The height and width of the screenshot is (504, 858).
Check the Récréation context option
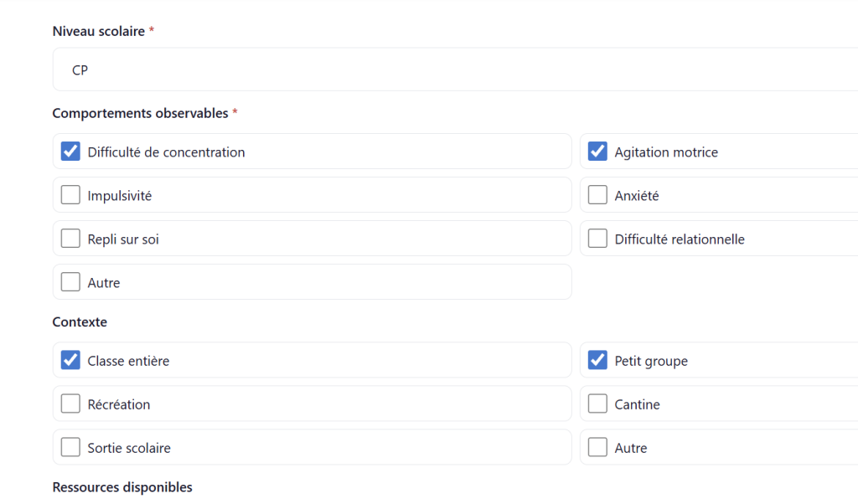coord(71,404)
